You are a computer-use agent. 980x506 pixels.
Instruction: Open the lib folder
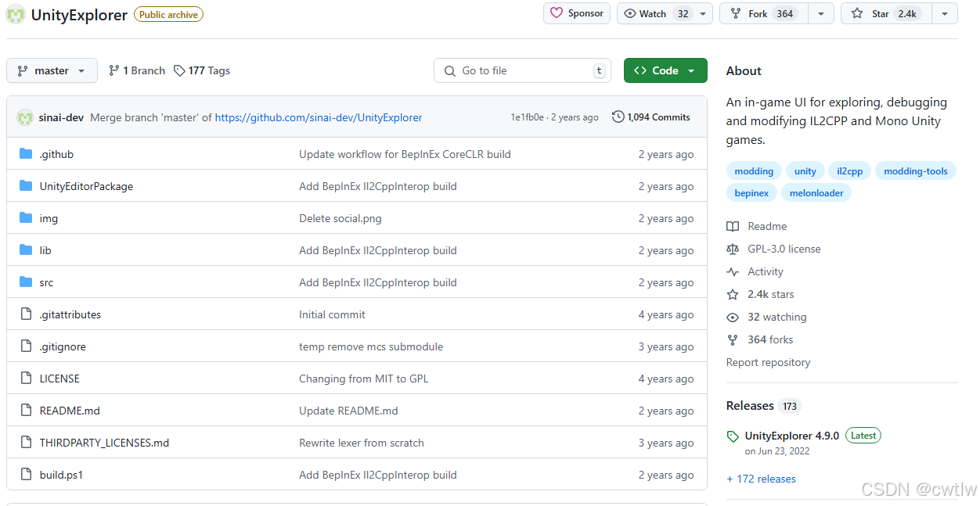(45, 250)
